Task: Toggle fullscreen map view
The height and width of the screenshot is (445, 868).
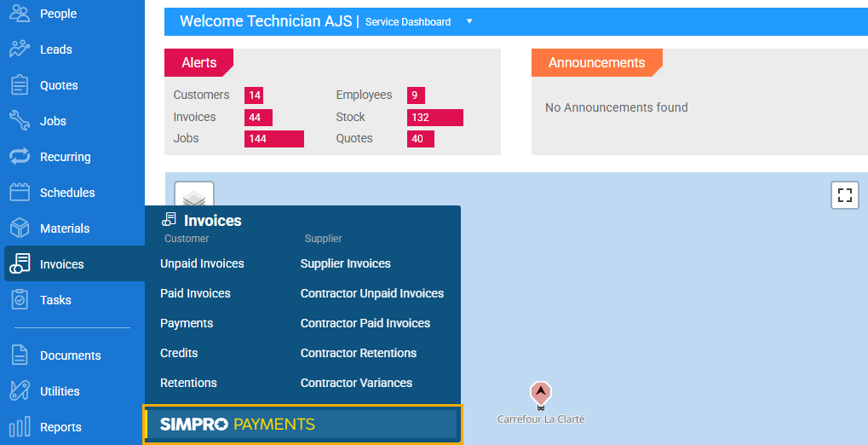Action: tap(844, 195)
